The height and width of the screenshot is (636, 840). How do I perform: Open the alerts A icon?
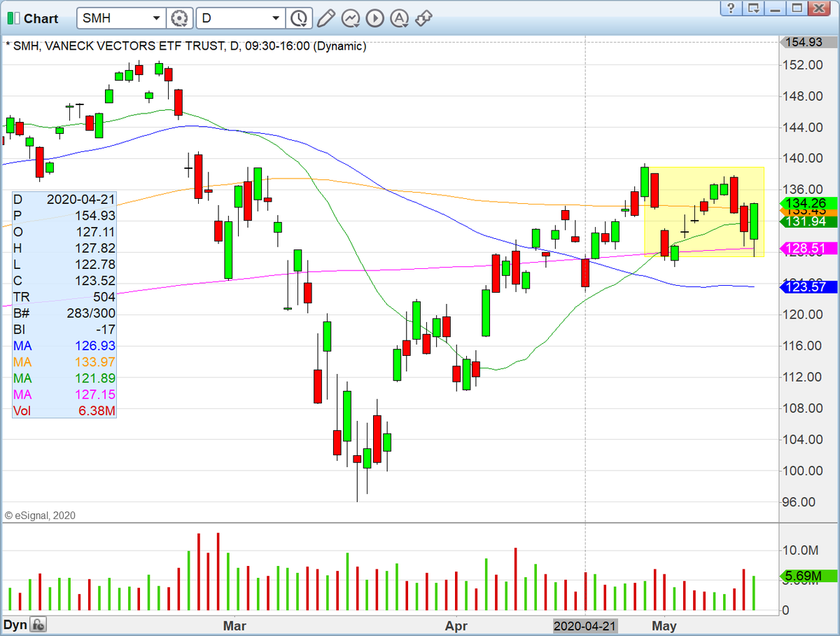click(x=399, y=18)
